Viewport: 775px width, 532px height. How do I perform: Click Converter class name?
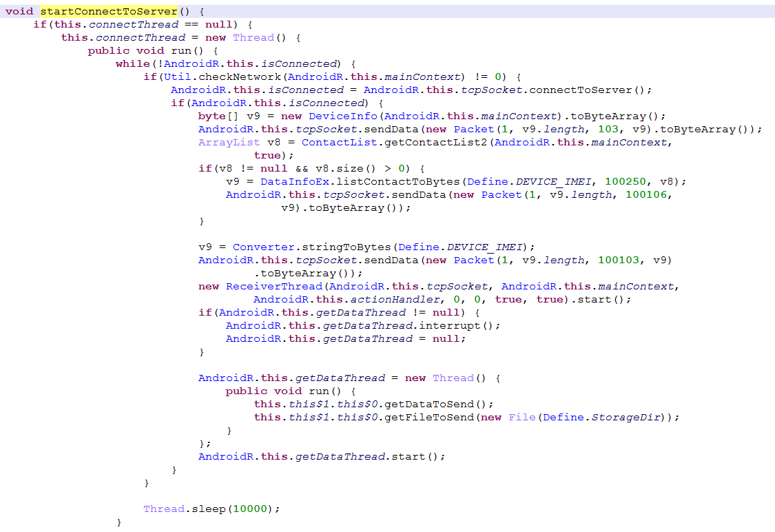tap(263, 247)
